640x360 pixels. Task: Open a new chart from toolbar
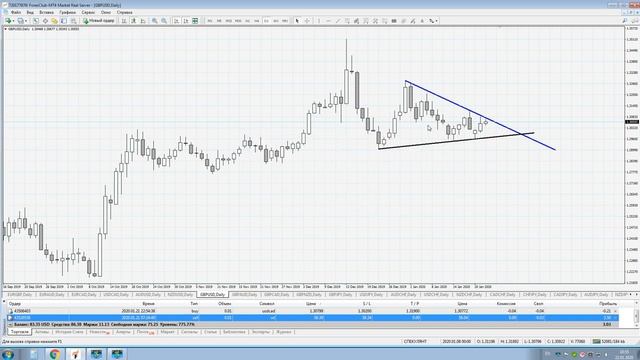click(x=8, y=21)
